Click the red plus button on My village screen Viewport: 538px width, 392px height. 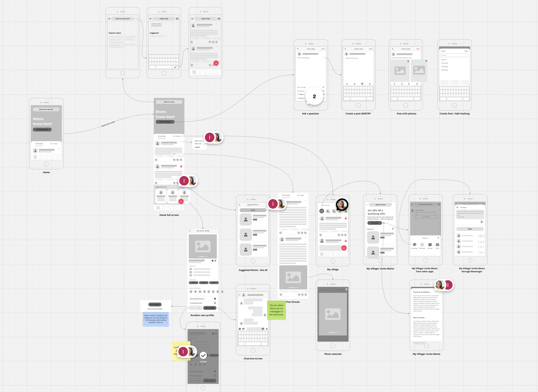pos(344,248)
